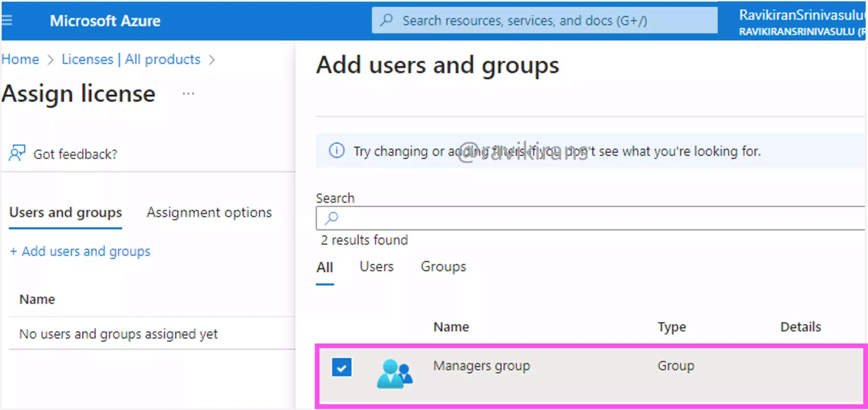Click the Search input in Add users panel
Screen dimensions: 868x410
coord(591,218)
